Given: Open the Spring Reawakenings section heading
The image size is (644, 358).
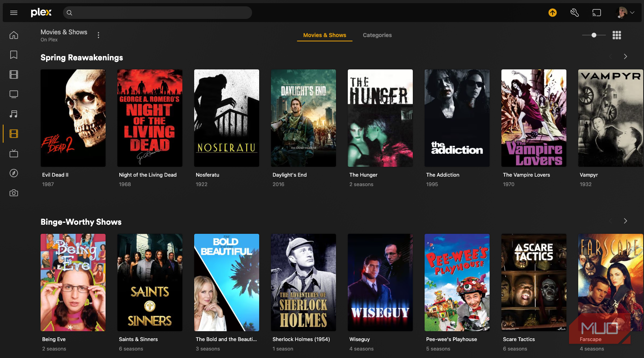Looking at the screenshot, I should (x=82, y=58).
